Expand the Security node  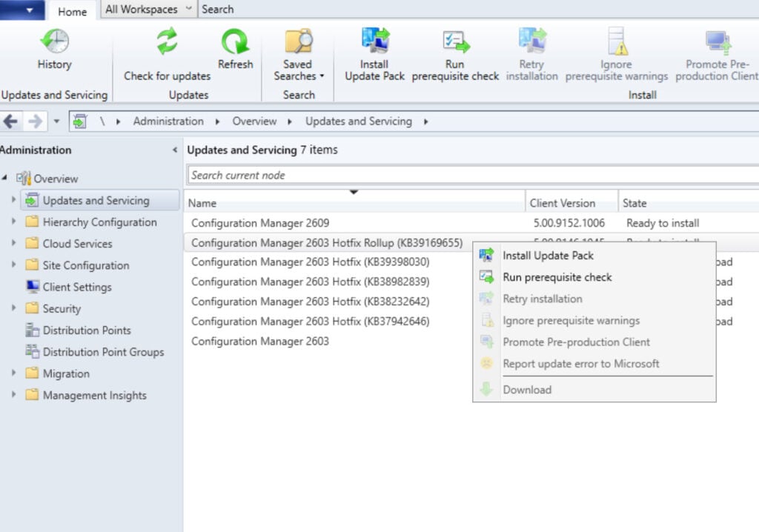[13, 307]
